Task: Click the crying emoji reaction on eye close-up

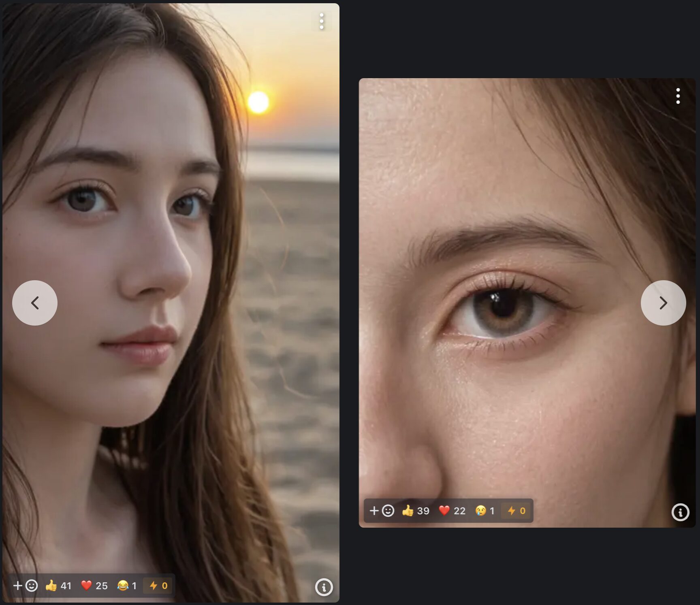Action: [x=484, y=511]
